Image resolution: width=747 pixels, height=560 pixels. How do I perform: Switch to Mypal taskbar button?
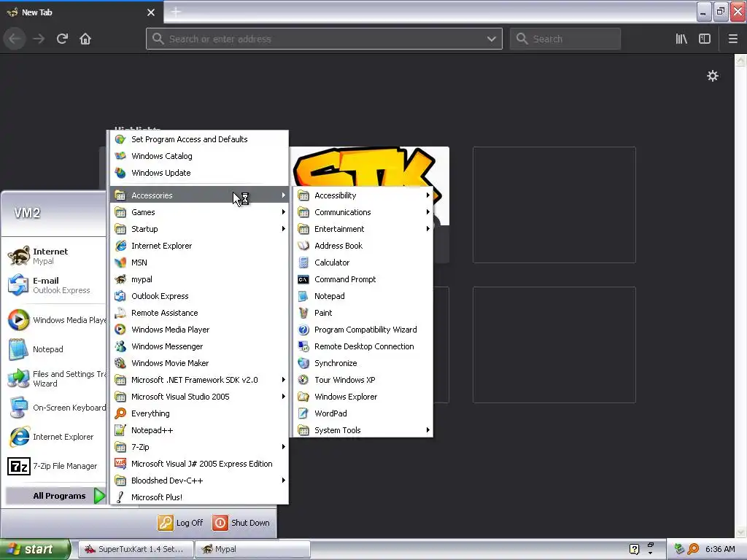(x=252, y=549)
